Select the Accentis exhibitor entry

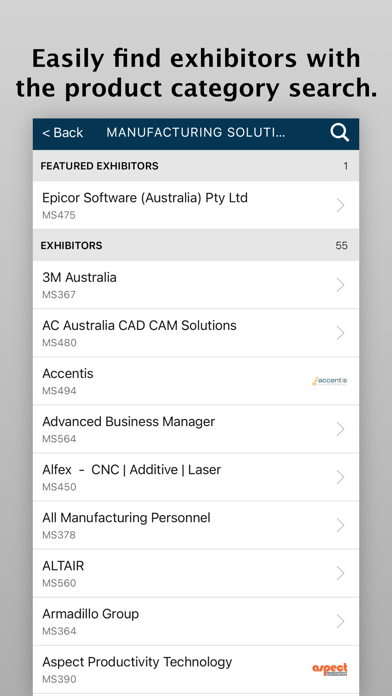coord(196,381)
